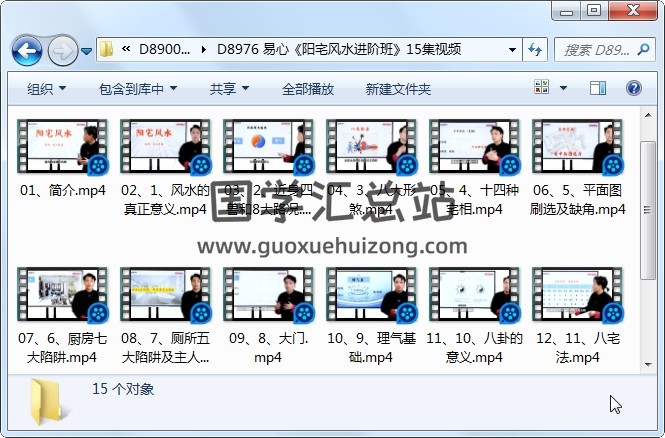Screen dimensions: 665x438
Task: Expand the address bar history dropdown
Action: pos(512,50)
